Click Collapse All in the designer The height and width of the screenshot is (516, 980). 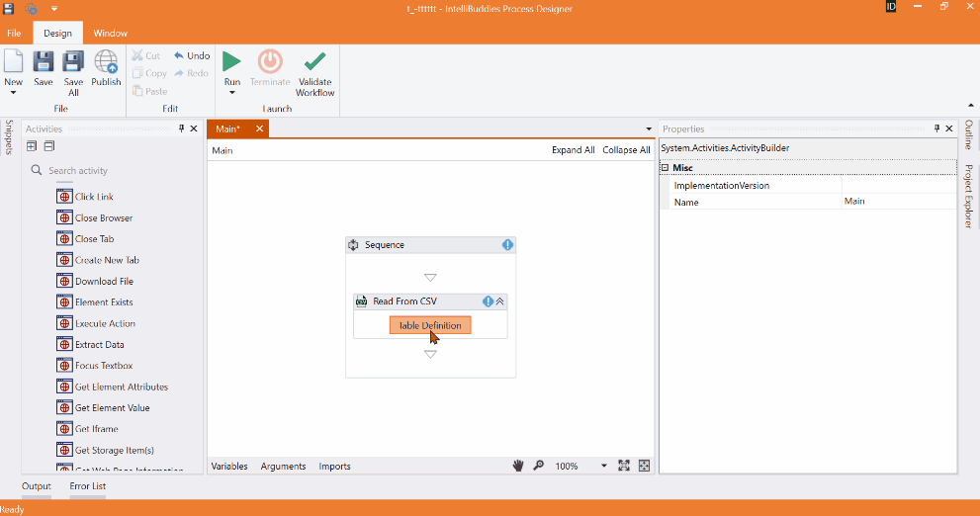626,150
